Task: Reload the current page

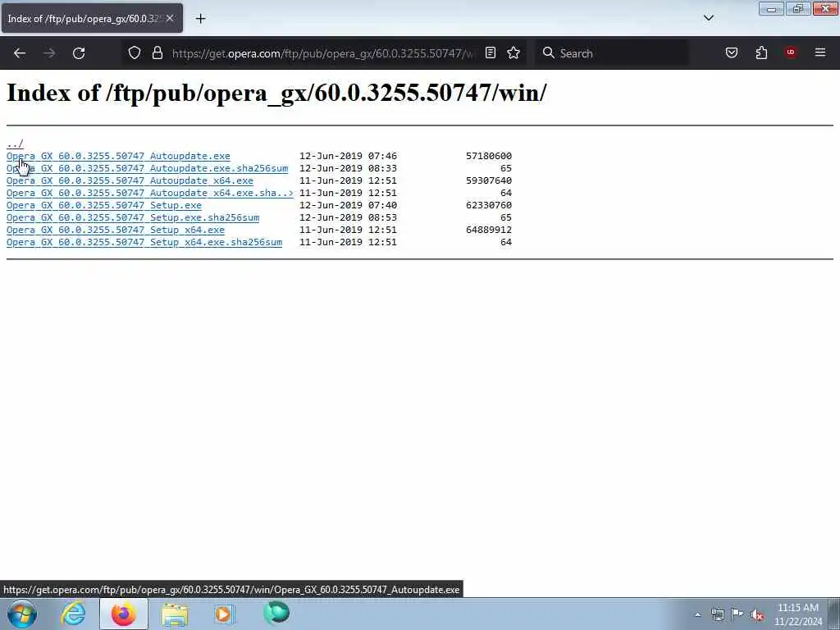Action: click(79, 53)
